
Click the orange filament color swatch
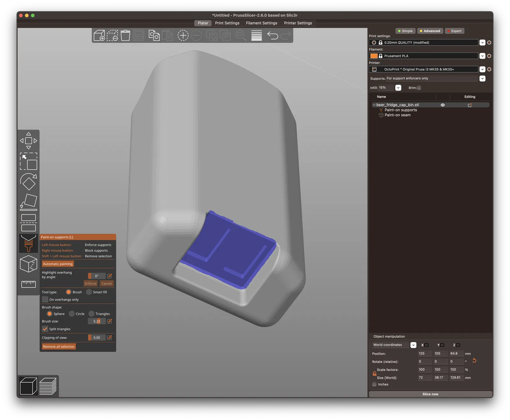tap(374, 56)
